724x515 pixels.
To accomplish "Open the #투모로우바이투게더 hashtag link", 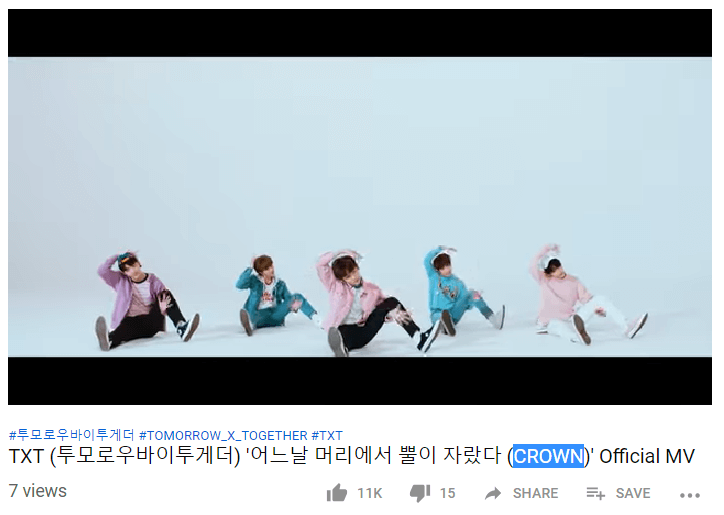I will pos(72,435).
